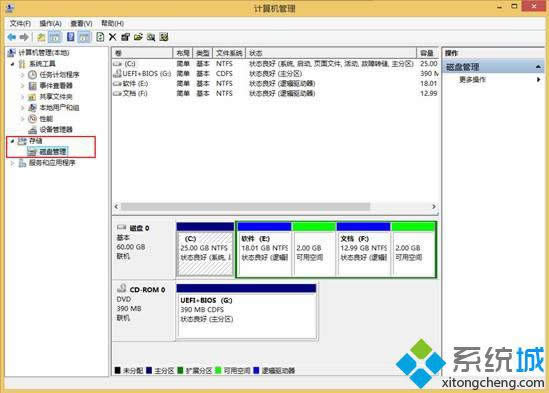Select 磁盘管理 under 存储
This screenshot has width=549, height=393.
point(53,152)
